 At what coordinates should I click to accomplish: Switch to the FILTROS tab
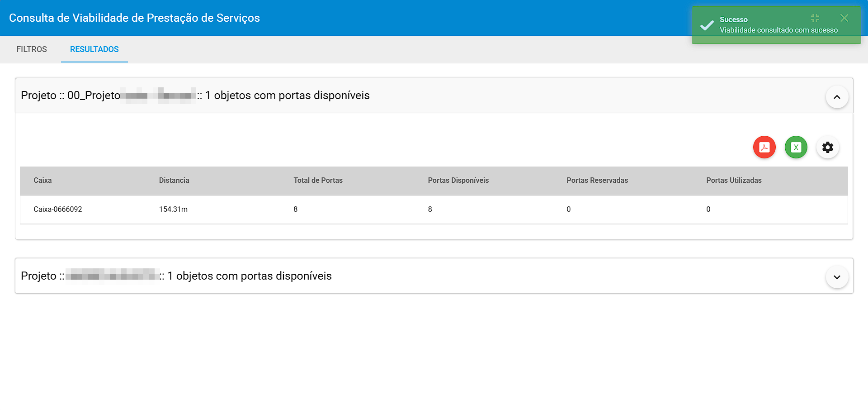point(32,49)
